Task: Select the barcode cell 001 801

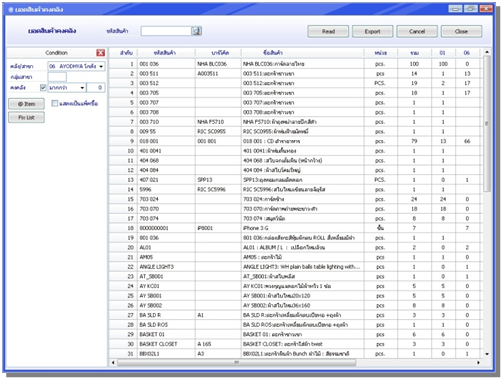Action: 218,141
